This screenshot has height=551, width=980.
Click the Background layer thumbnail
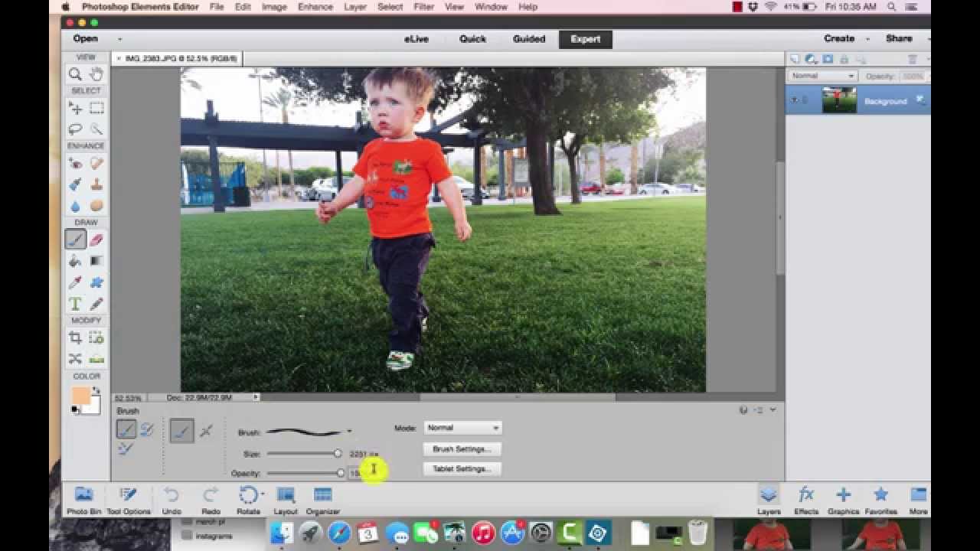click(x=839, y=100)
